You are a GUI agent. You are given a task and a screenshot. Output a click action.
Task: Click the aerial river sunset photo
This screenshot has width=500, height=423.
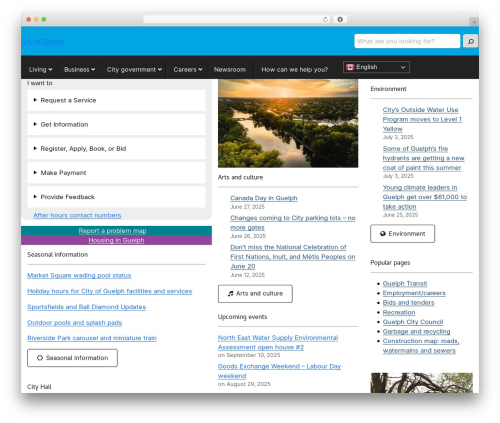point(288,123)
